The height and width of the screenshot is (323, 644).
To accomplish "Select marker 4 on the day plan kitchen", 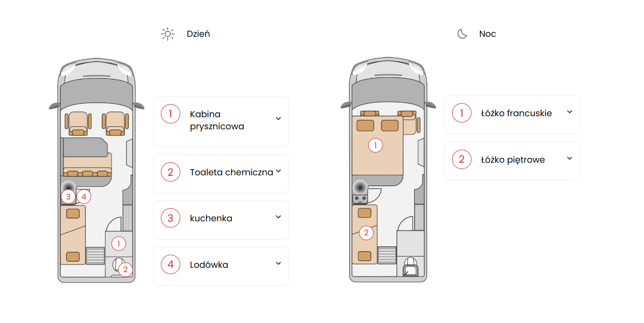I will (x=84, y=197).
